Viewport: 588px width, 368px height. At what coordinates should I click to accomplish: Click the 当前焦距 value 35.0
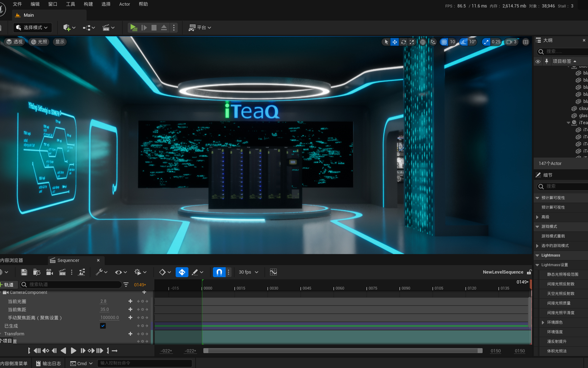point(105,309)
